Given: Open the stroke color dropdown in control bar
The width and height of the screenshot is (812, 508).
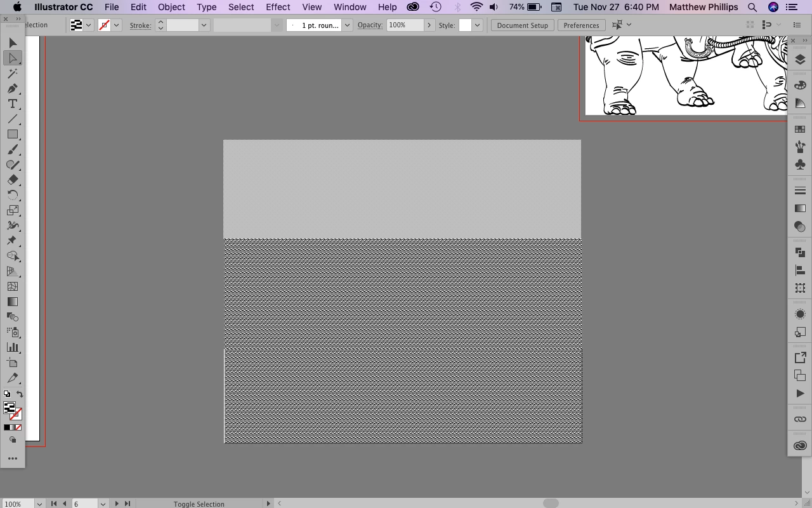Looking at the screenshot, I should [x=116, y=25].
